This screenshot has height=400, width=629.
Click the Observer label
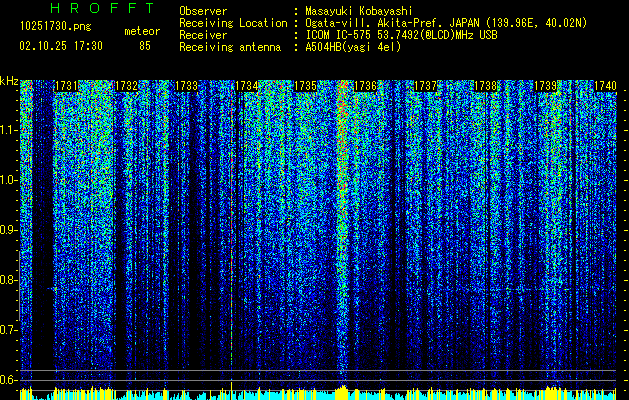(x=203, y=11)
